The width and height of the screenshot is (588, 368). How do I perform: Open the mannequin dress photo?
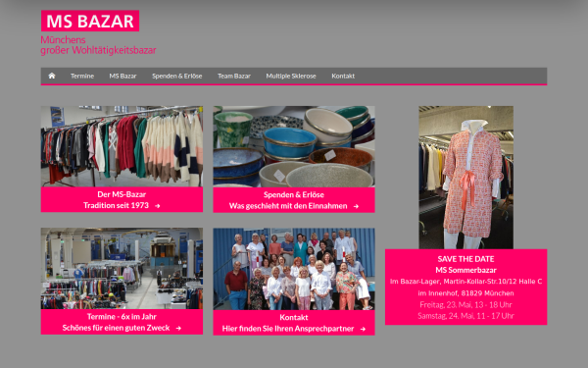[466, 178]
